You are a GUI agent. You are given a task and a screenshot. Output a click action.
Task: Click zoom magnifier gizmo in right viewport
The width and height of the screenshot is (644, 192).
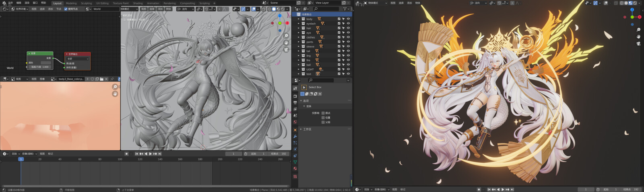coord(638,30)
